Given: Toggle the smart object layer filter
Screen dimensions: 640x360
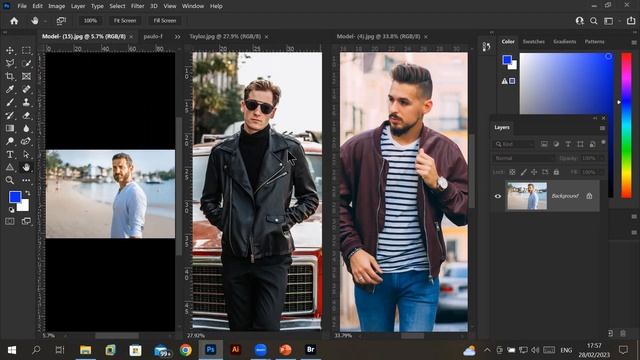Looking at the screenshot, I should click(x=592, y=144).
